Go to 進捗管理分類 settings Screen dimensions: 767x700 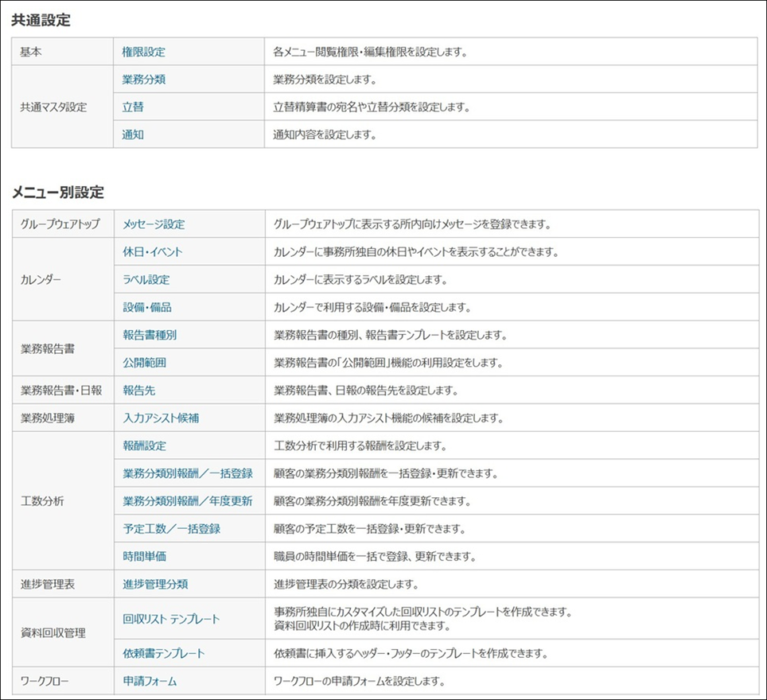click(x=156, y=584)
